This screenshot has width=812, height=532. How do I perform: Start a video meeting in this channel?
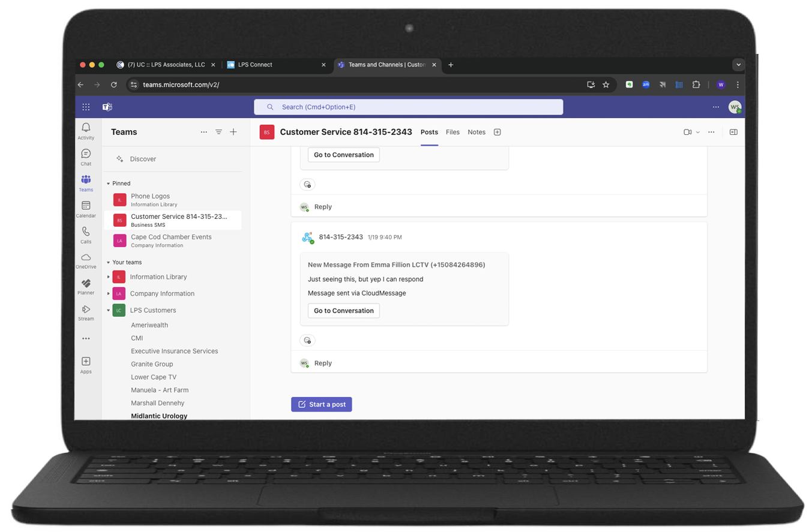point(688,132)
